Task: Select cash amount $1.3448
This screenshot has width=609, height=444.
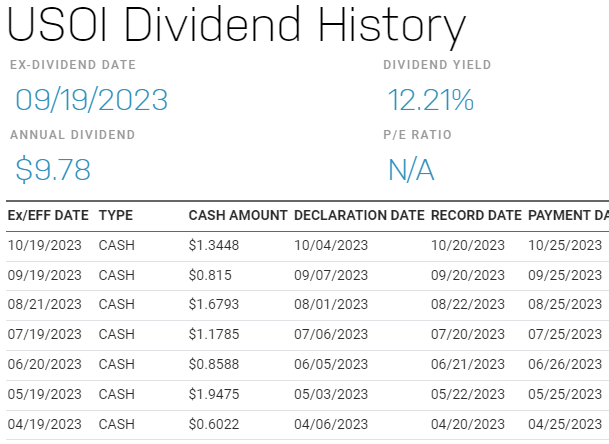Action: (214, 246)
